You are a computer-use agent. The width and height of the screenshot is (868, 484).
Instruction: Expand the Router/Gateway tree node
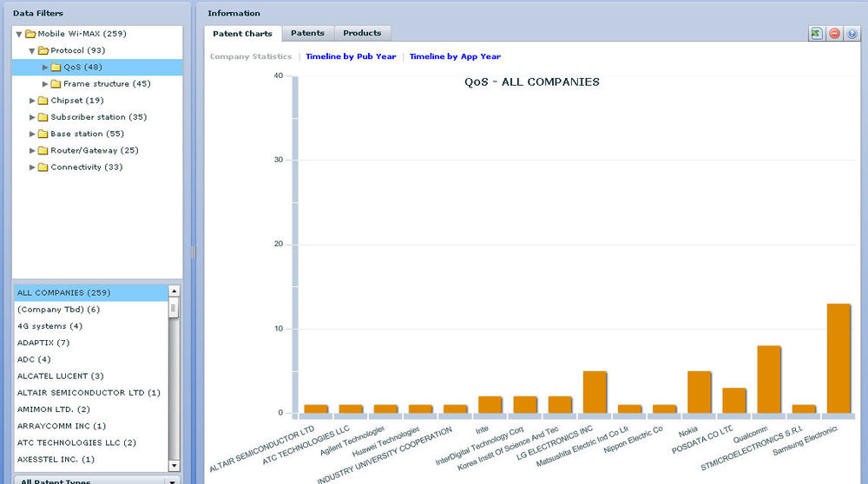[x=32, y=151]
